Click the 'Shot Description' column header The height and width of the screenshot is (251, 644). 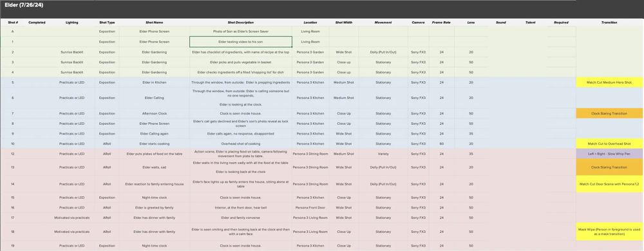coord(241,23)
